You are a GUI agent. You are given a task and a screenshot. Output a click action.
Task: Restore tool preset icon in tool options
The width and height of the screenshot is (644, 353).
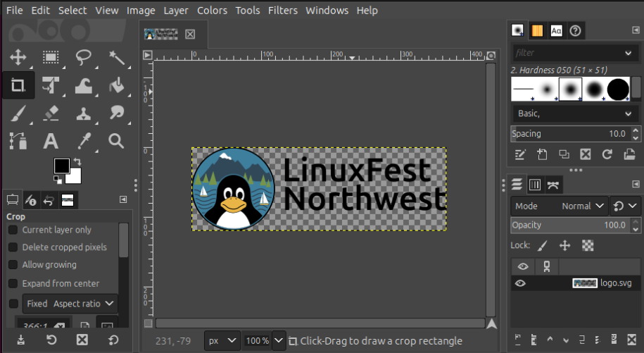(x=51, y=340)
